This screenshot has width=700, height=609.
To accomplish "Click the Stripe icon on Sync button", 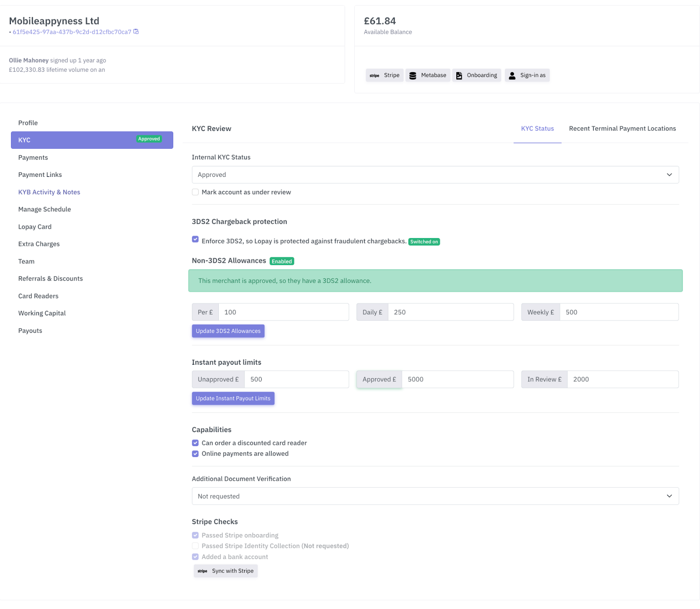I will [x=203, y=571].
